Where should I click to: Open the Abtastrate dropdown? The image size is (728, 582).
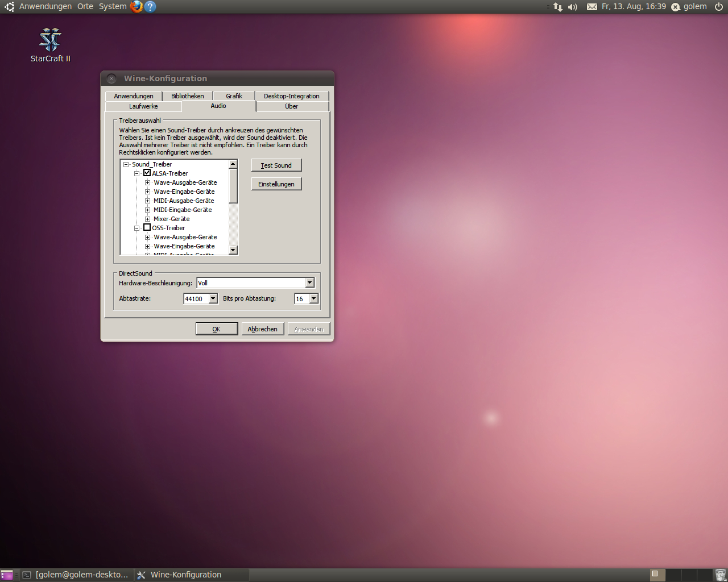click(x=213, y=299)
